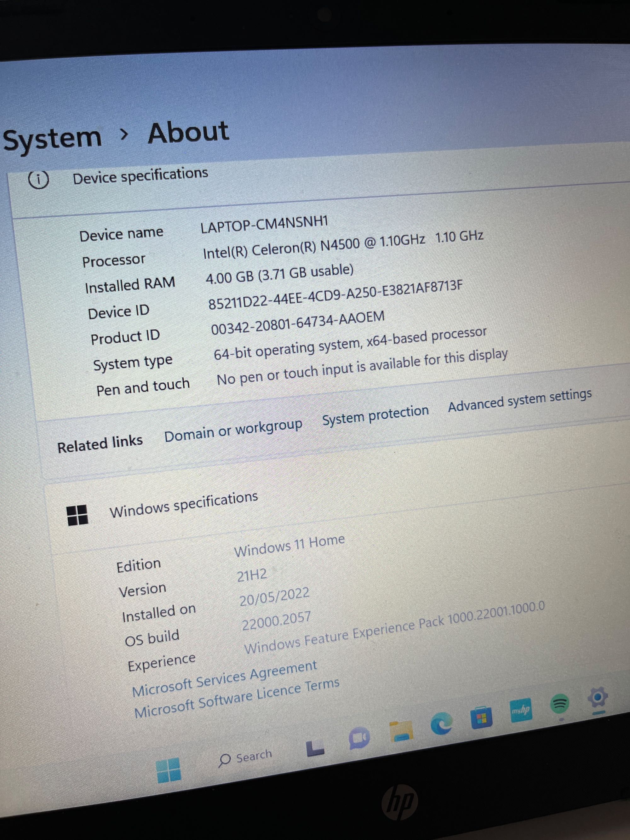Select the Intel Celeron N4500 processor value
The width and height of the screenshot is (630, 840).
tap(343, 245)
